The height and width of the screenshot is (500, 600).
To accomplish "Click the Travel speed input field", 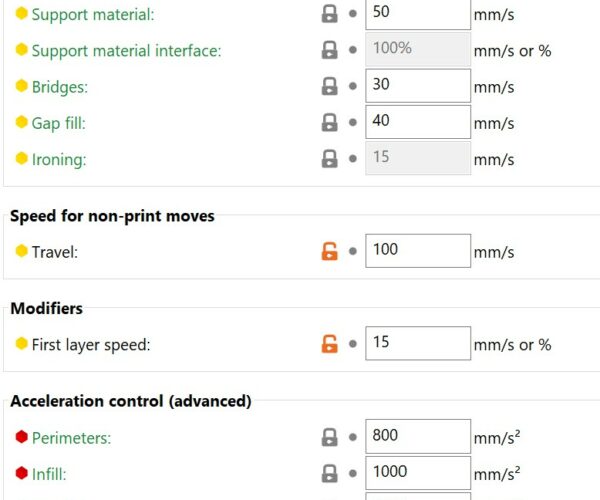I will (x=418, y=251).
